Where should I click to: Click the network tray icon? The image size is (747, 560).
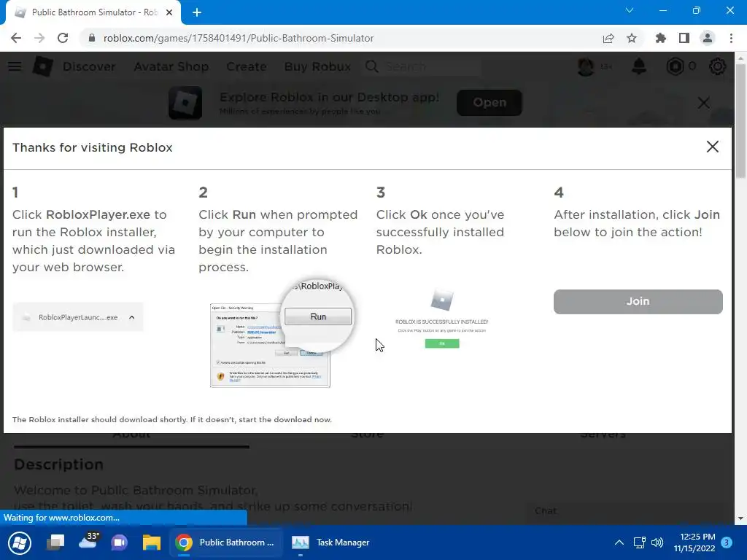639,542
